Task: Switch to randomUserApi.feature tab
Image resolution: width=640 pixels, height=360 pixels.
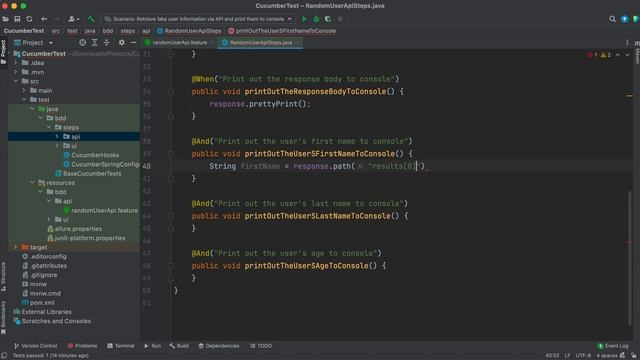Action: pos(180,42)
